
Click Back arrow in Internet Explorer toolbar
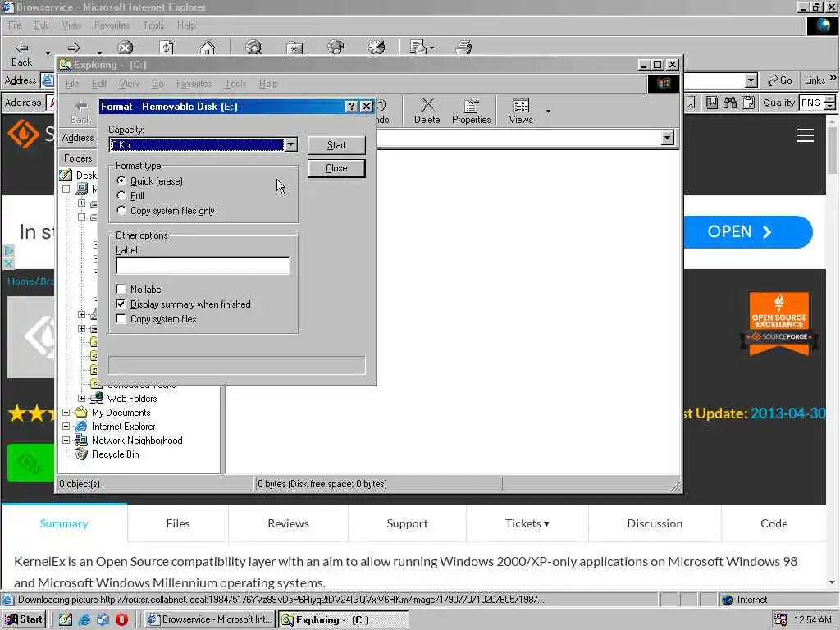coord(21,48)
